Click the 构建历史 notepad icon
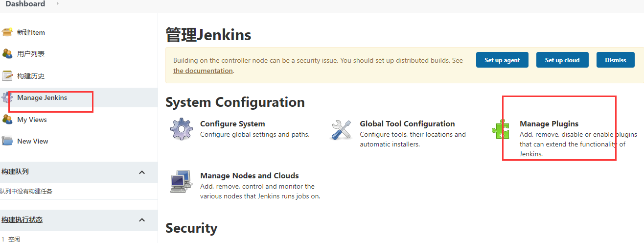Image resolution: width=644 pixels, height=243 pixels. [7, 76]
